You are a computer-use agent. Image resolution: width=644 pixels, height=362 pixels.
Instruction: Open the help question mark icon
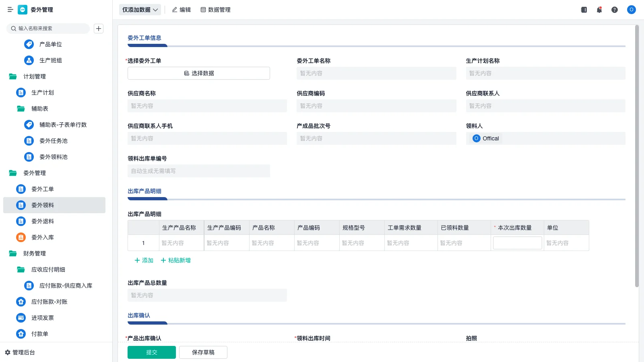point(615,10)
